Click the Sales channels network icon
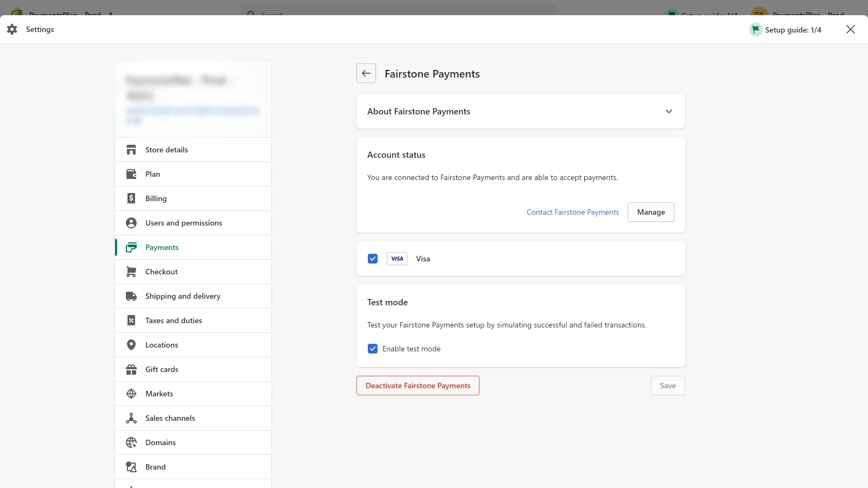 (x=131, y=418)
